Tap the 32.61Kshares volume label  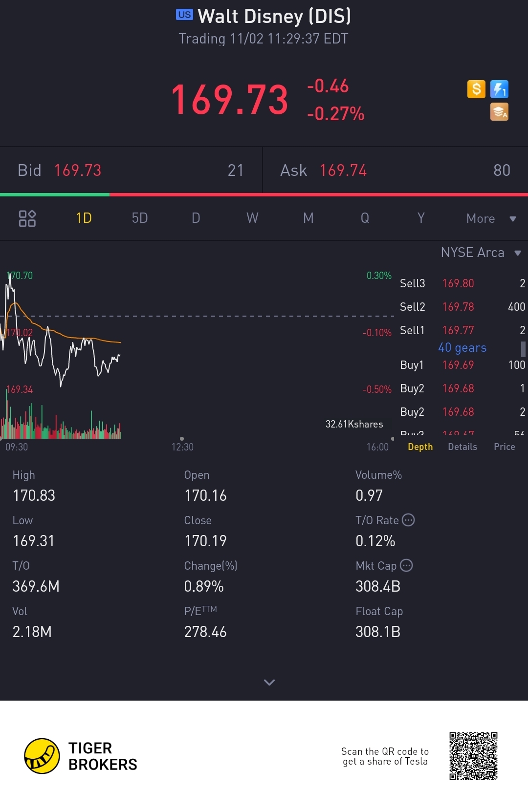coord(354,424)
